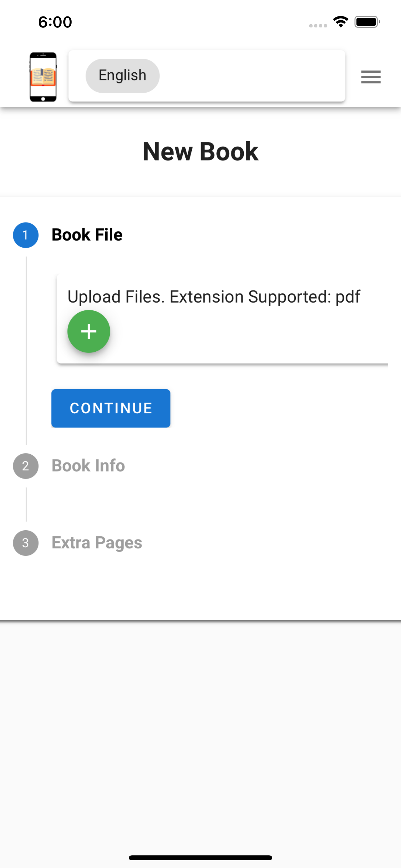This screenshot has height=868, width=401.
Task: Tap the green plus upload button
Action: (88, 331)
